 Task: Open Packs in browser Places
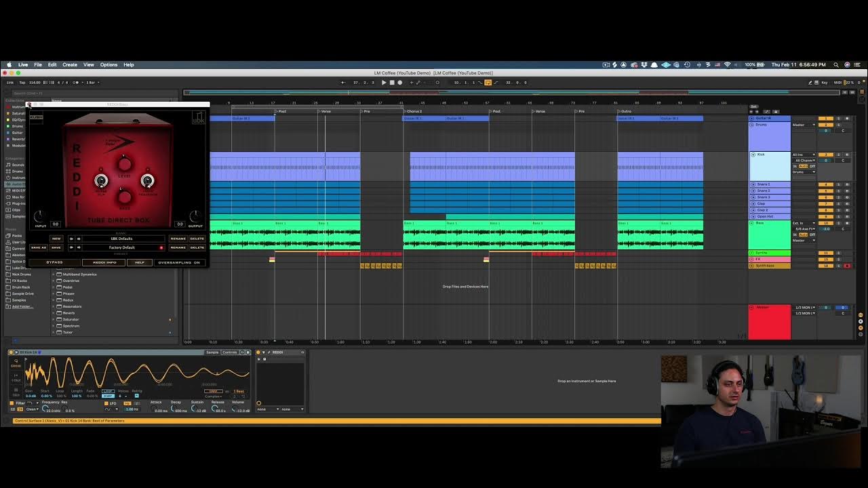coord(17,236)
